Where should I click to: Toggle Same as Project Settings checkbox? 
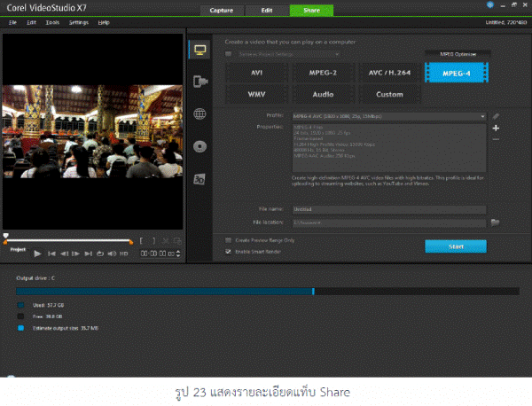point(229,54)
